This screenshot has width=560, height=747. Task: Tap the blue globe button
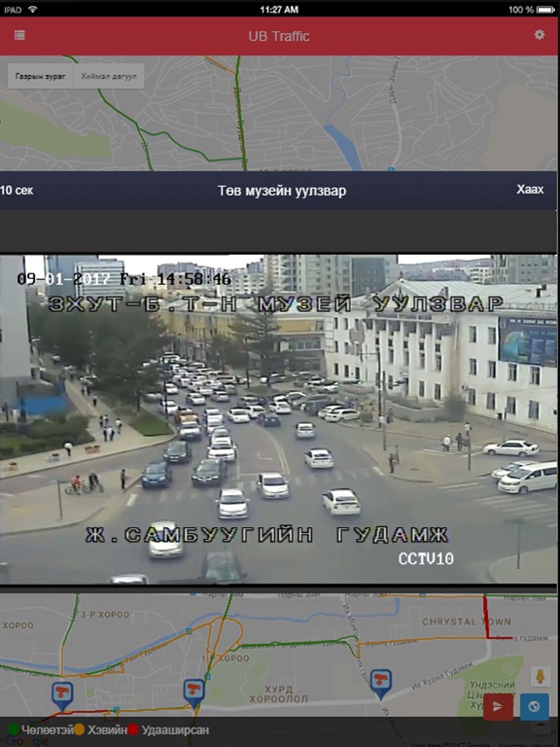click(x=535, y=706)
